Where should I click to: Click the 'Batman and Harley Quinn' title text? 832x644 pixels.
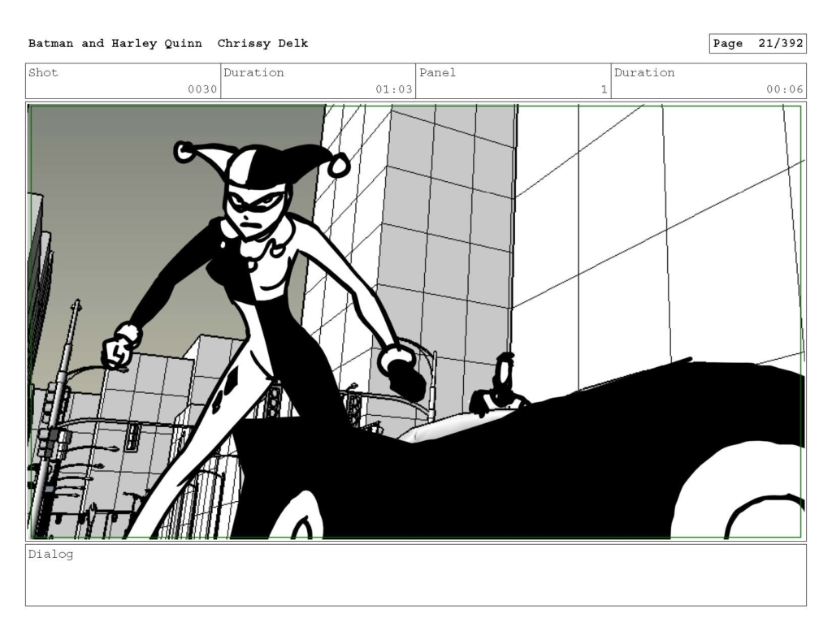point(115,44)
